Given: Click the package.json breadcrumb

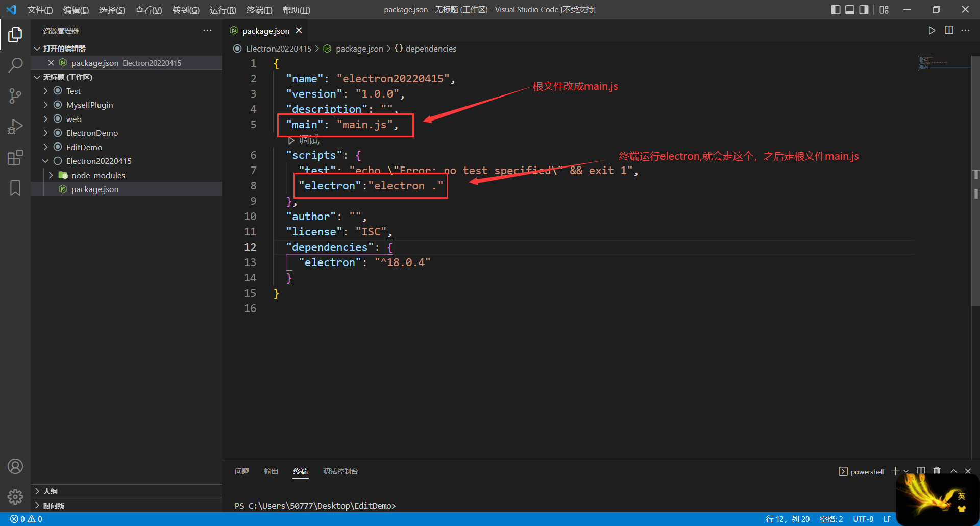Looking at the screenshot, I should [x=359, y=49].
